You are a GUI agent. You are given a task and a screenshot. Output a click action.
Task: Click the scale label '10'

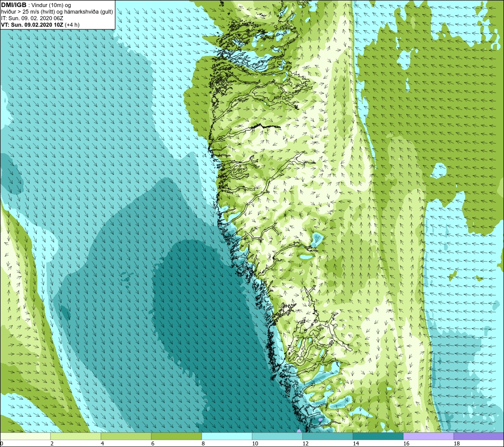coord(255,443)
